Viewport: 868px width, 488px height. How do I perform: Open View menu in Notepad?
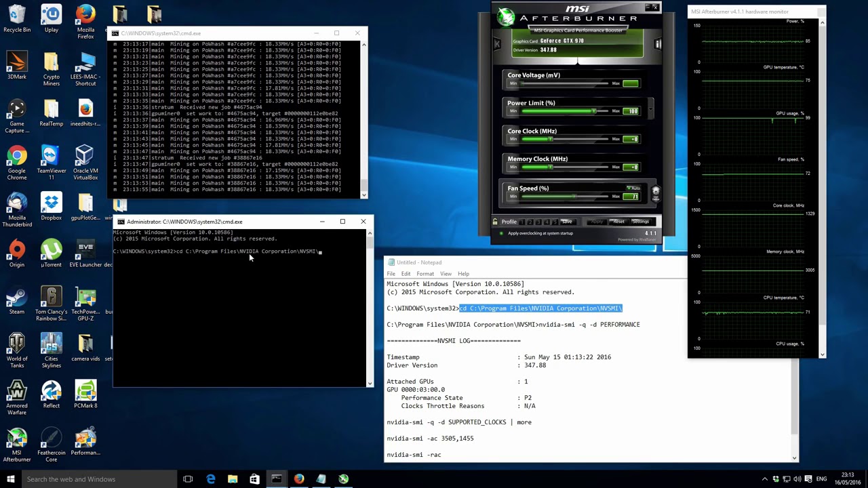point(446,274)
